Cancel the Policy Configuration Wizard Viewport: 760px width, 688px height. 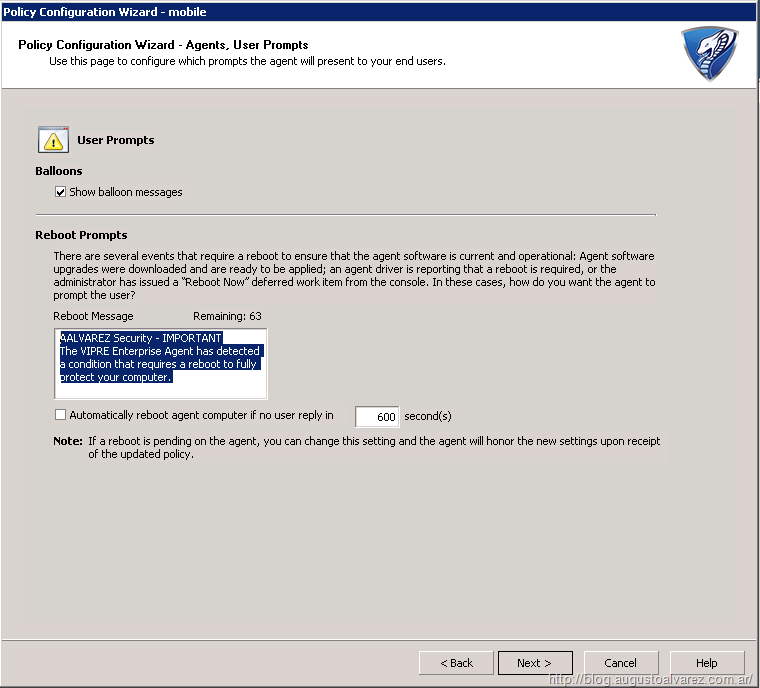click(620, 662)
